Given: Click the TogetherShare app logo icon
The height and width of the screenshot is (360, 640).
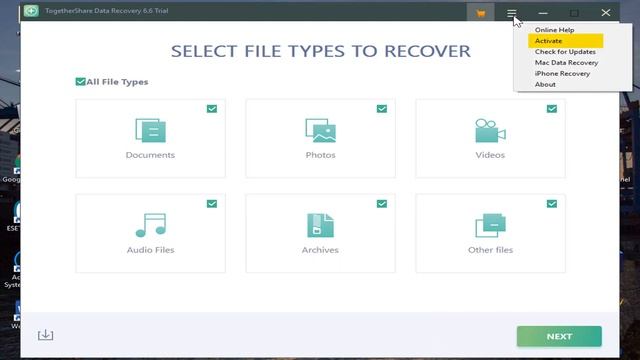Looking at the screenshot, I should tap(31, 11).
